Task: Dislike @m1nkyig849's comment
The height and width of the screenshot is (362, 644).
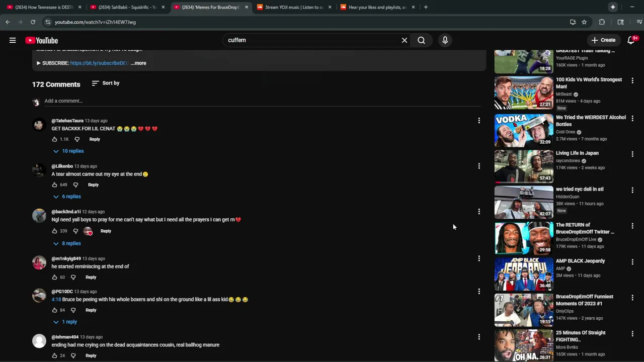Action: tap(73, 277)
